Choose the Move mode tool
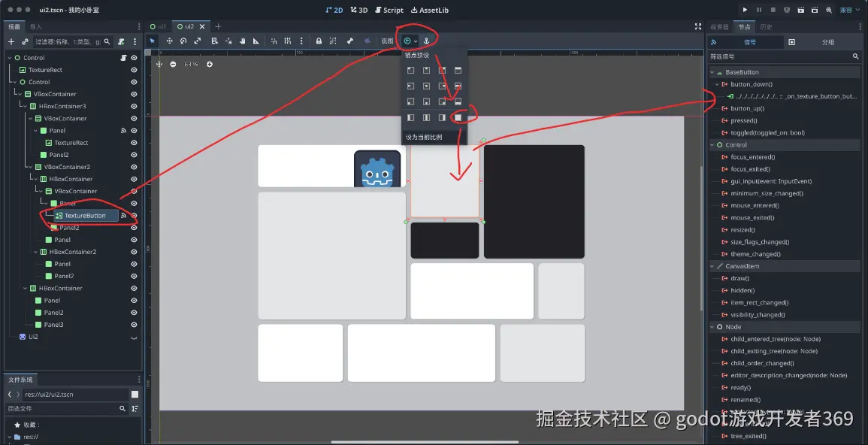 pos(169,41)
